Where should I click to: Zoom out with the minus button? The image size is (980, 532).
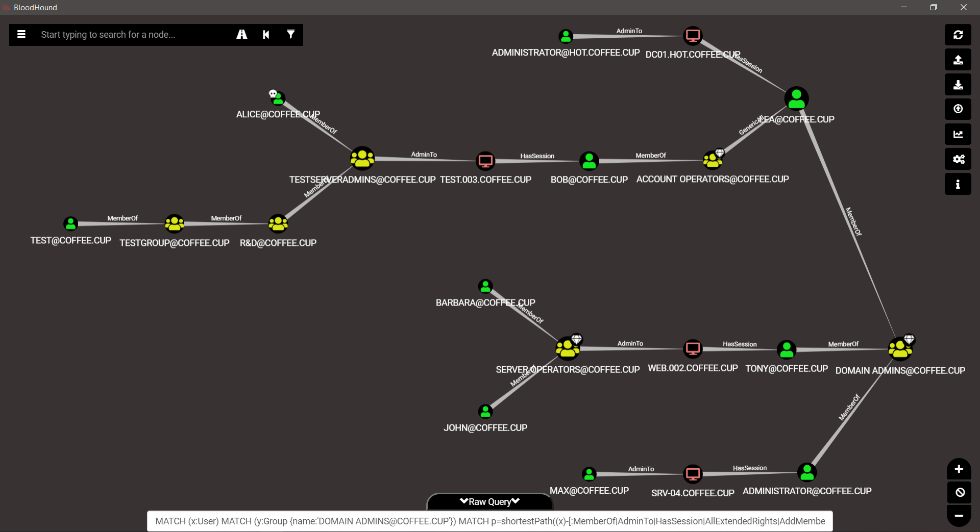959,516
